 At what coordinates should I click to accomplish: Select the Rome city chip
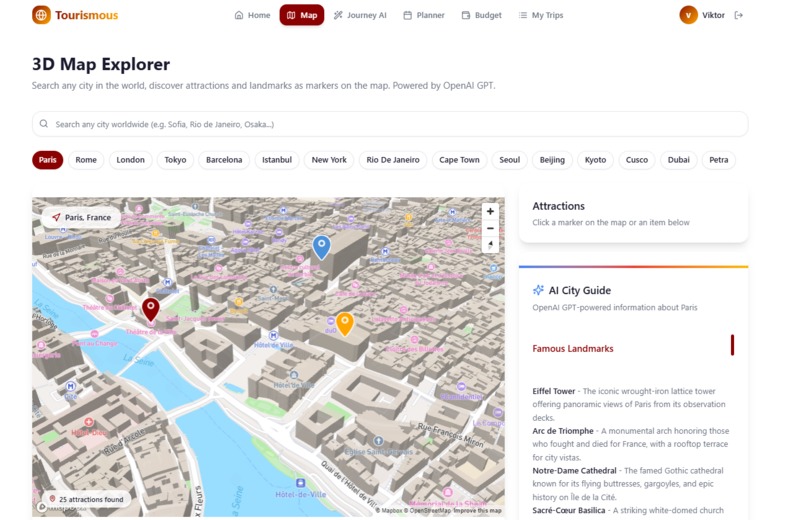[x=86, y=160]
